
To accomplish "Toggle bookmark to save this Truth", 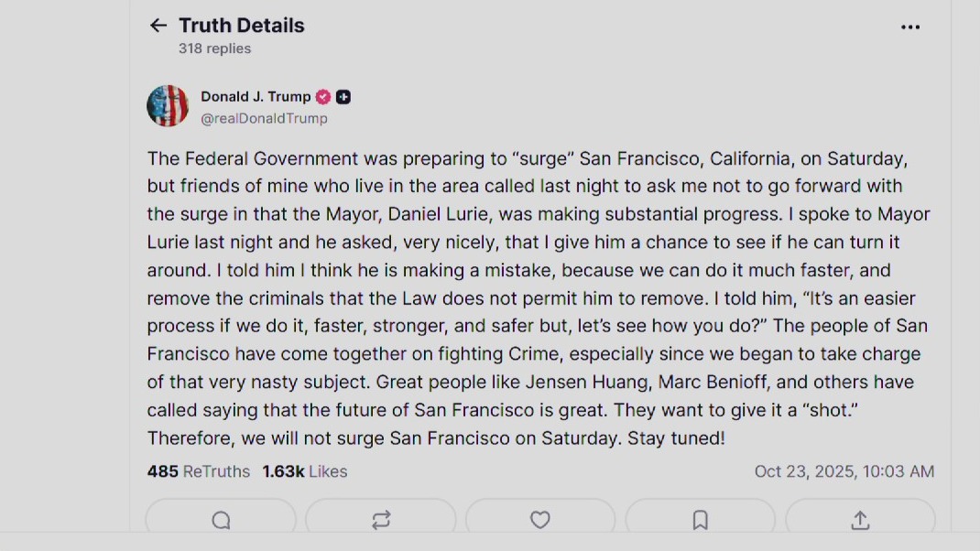I will (700, 520).
